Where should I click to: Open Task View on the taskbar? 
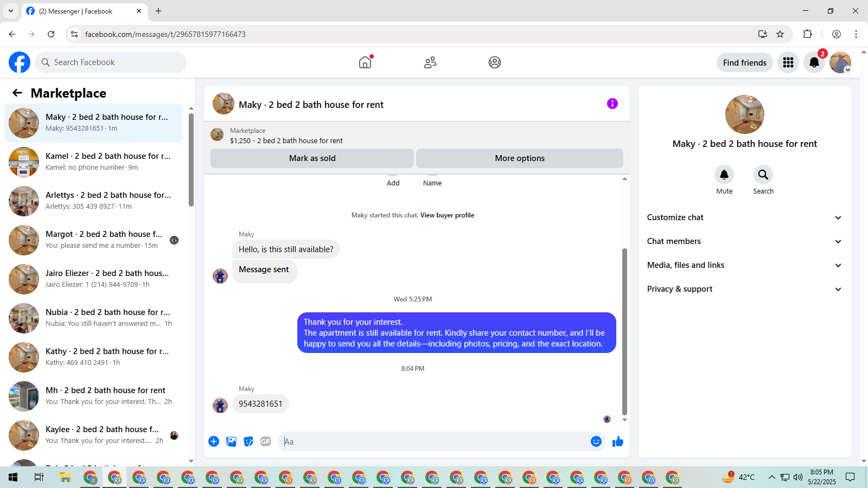(39, 477)
